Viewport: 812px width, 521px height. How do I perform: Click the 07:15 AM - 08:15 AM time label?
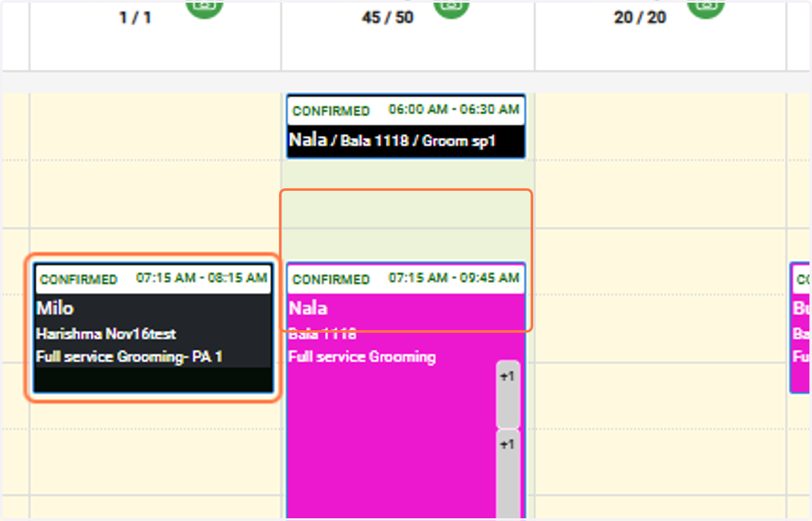click(202, 278)
